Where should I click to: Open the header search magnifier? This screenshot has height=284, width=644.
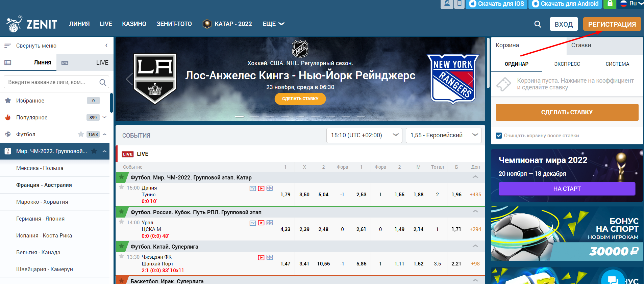(x=538, y=24)
